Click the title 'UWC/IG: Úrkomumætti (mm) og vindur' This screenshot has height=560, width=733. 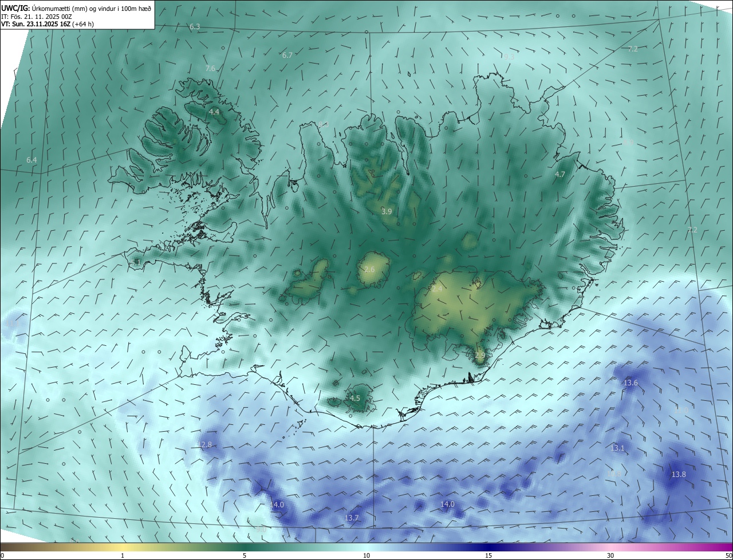(76, 9)
